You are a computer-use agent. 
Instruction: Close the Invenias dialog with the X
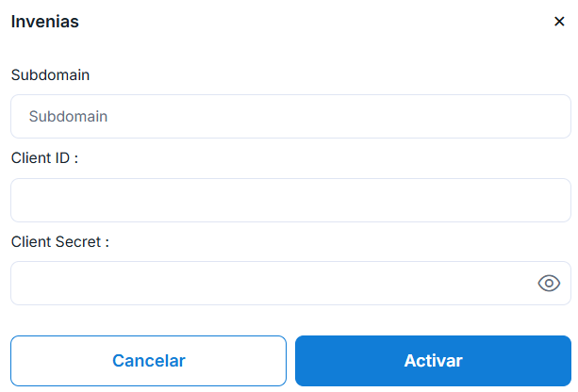coord(559,22)
